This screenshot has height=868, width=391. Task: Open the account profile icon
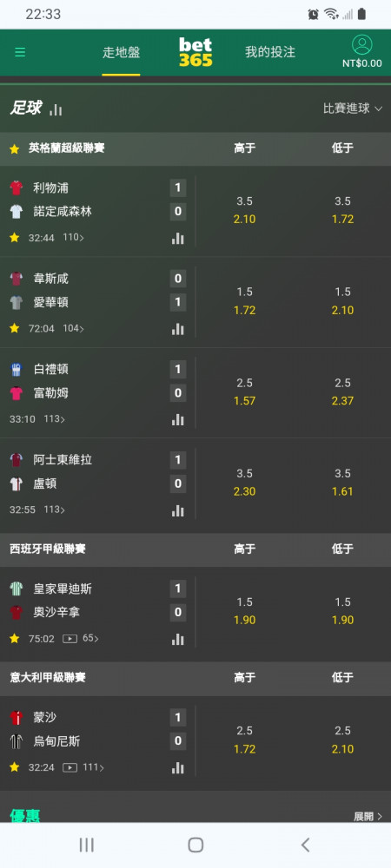(361, 45)
